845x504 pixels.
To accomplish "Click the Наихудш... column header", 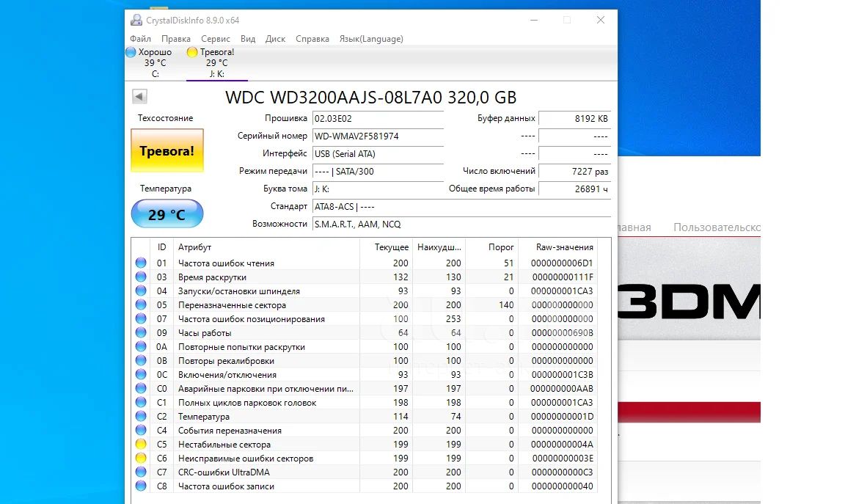I will [x=439, y=247].
